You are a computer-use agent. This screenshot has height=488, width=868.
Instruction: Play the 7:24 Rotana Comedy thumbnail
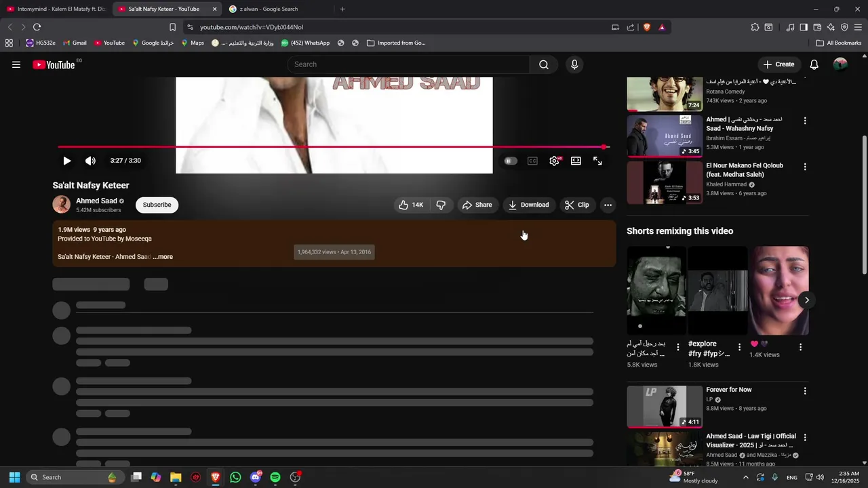pyautogui.click(x=665, y=94)
